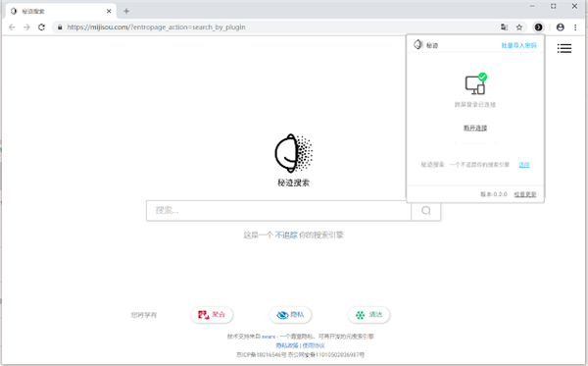Image resolution: width=588 pixels, height=366 pixels.
Task: Go back to the previous page
Action: [x=12, y=27]
